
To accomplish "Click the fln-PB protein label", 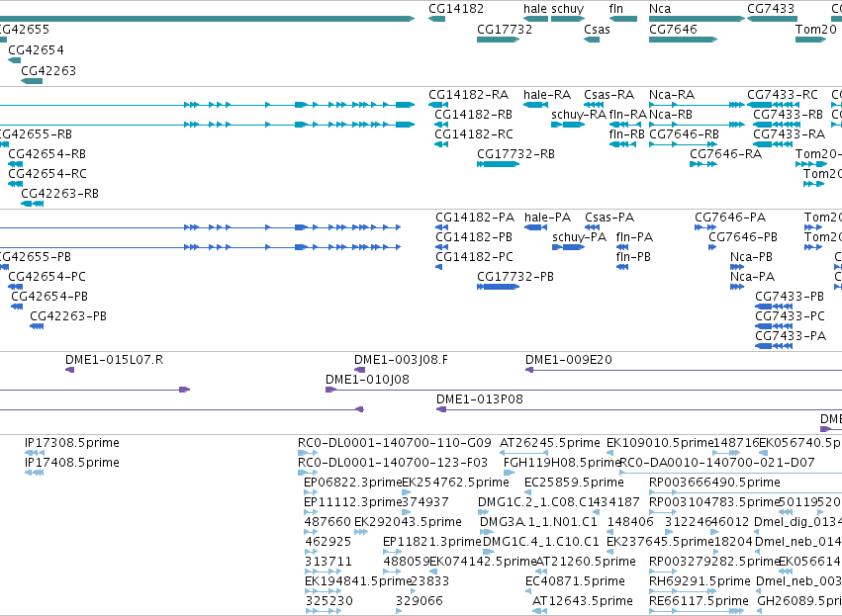I will pyautogui.click(x=633, y=257).
